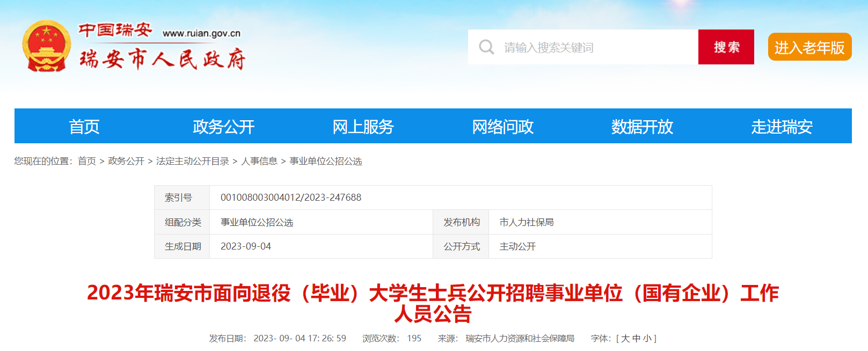Set font size to small 小
The height and width of the screenshot is (351, 868).
(x=647, y=339)
